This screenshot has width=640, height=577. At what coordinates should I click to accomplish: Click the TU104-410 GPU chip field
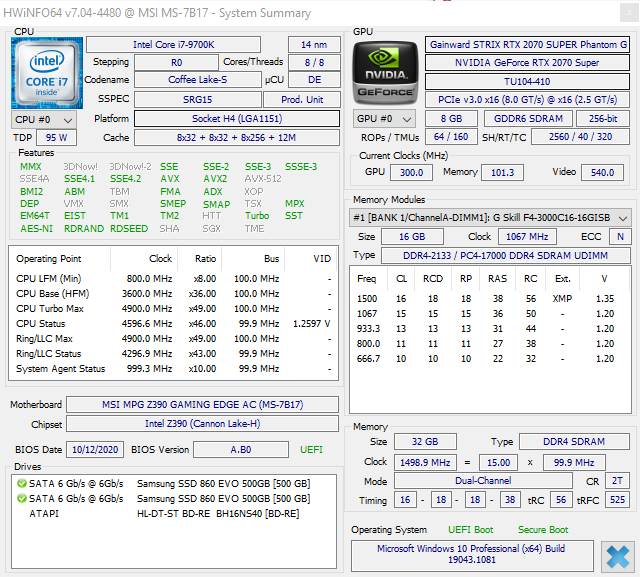[x=527, y=82]
